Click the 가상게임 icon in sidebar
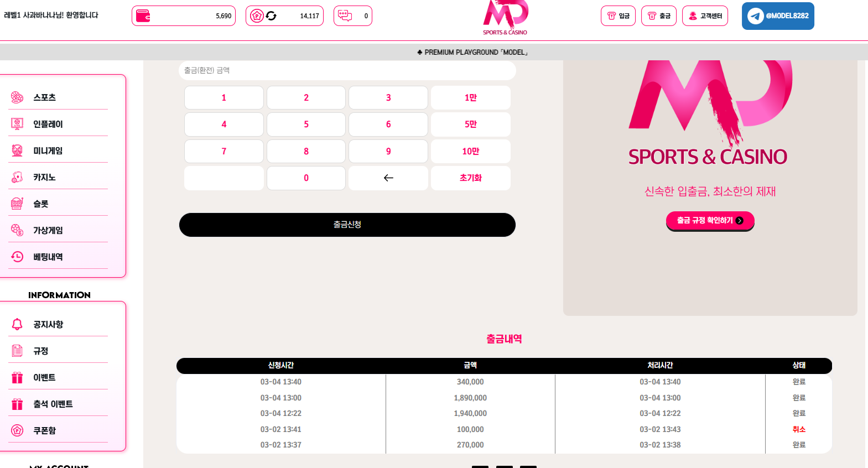This screenshot has height=468, width=868. click(17, 230)
